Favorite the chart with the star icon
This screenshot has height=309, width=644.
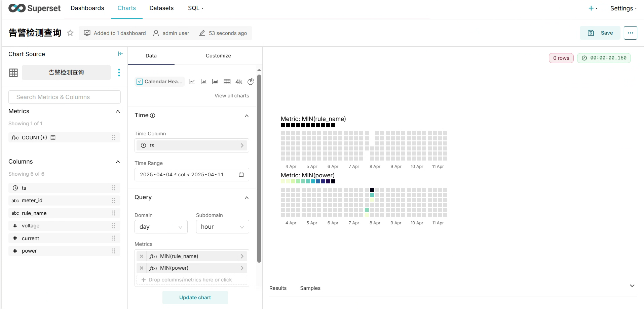70,33
